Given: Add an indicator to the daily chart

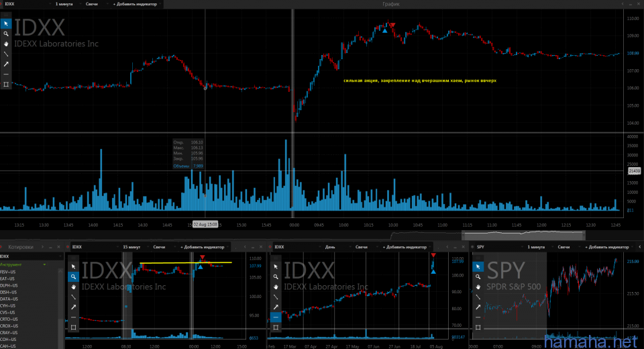Looking at the screenshot, I should tap(405, 247).
